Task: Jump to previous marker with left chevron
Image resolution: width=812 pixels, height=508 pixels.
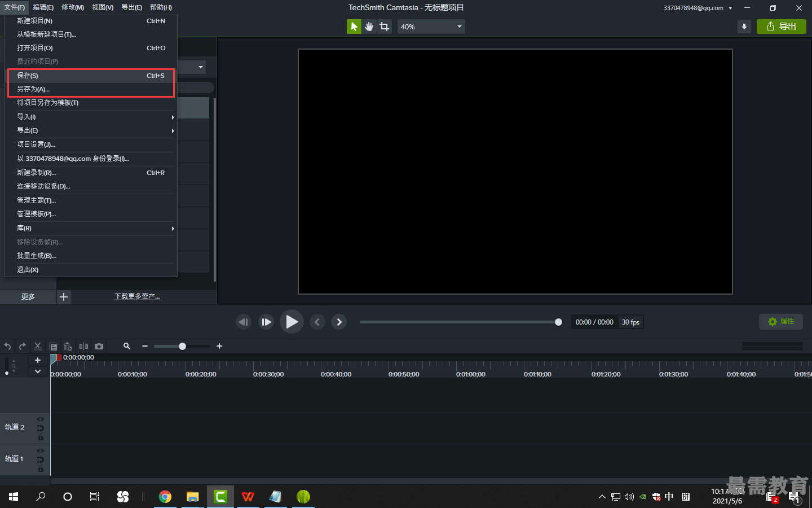Action: [x=317, y=322]
